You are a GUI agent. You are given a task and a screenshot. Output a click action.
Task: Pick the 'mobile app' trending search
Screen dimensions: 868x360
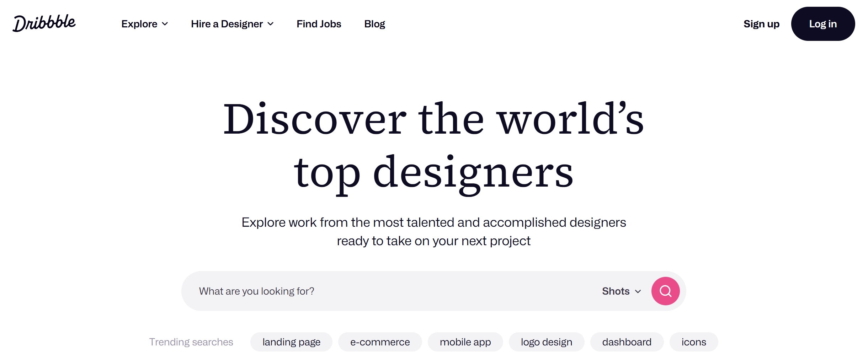[465, 342]
